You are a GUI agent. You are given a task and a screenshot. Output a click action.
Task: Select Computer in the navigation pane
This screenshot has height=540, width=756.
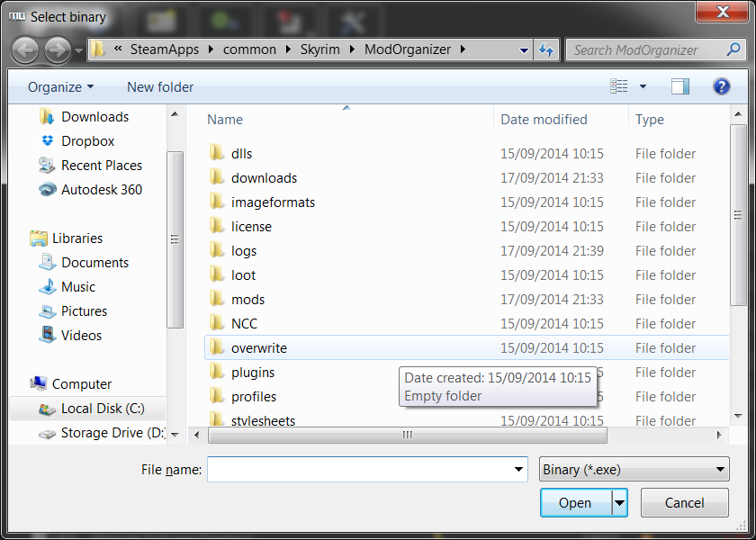[x=82, y=383]
